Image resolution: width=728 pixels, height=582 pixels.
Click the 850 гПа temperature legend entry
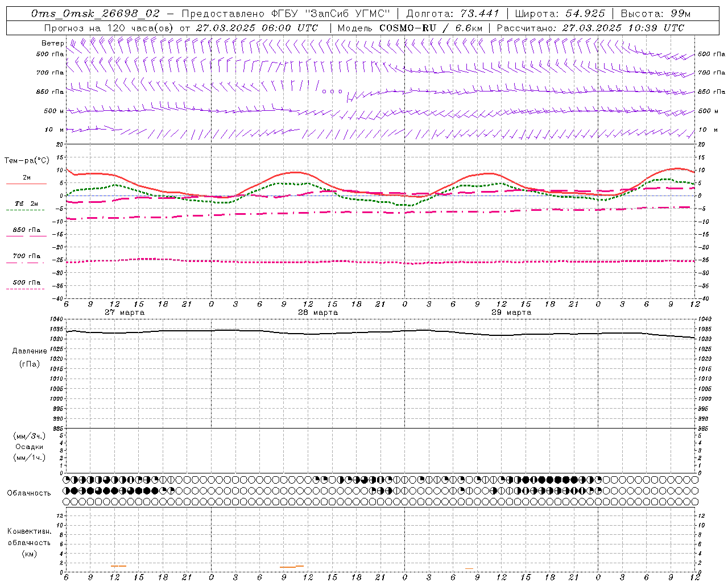(x=26, y=230)
